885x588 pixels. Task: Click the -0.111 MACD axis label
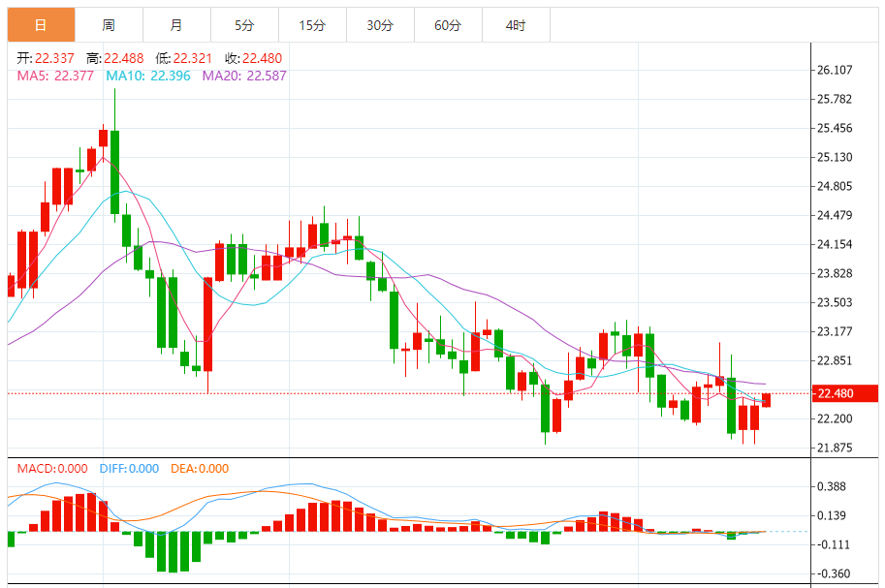(x=833, y=544)
